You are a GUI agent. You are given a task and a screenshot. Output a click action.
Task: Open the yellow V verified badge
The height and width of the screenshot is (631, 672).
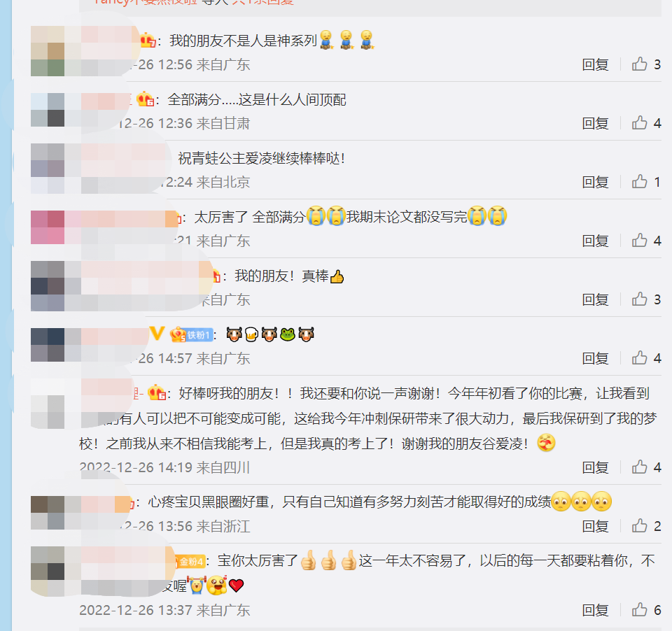[157, 333]
